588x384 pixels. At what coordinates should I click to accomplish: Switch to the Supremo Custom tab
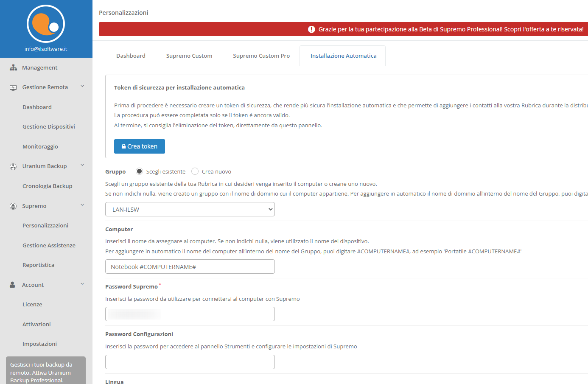point(189,56)
